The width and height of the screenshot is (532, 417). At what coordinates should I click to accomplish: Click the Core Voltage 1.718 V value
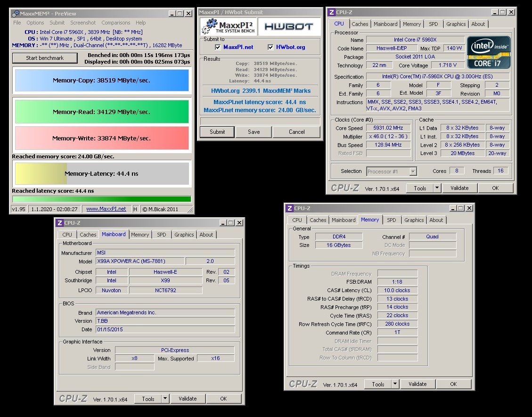click(448, 65)
